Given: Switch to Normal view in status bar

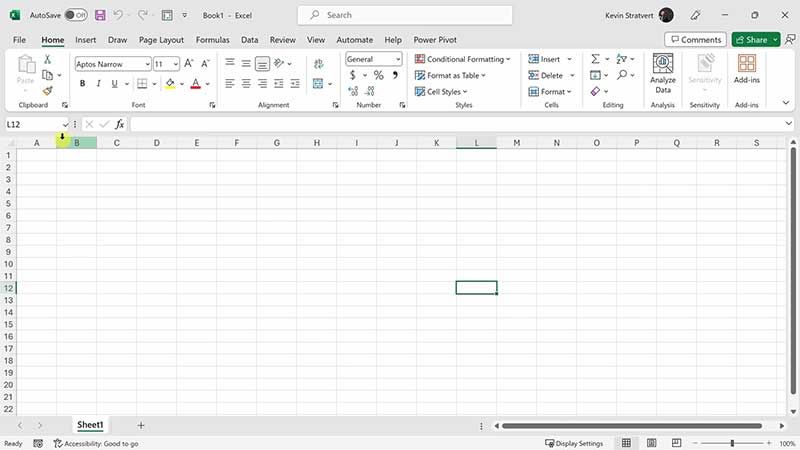Looking at the screenshot, I should click(x=626, y=443).
